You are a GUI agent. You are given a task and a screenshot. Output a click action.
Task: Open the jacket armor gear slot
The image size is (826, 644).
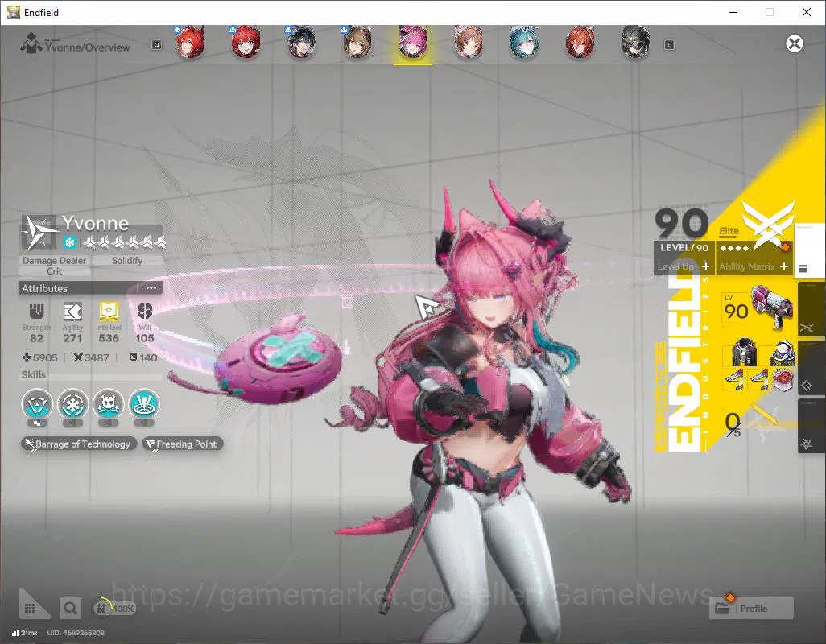pos(745,353)
